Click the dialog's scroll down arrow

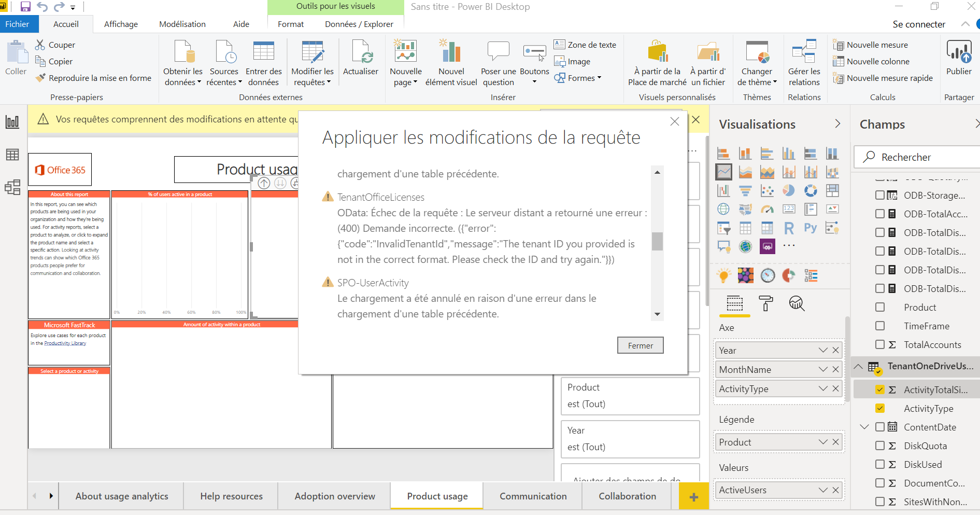(x=657, y=314)
